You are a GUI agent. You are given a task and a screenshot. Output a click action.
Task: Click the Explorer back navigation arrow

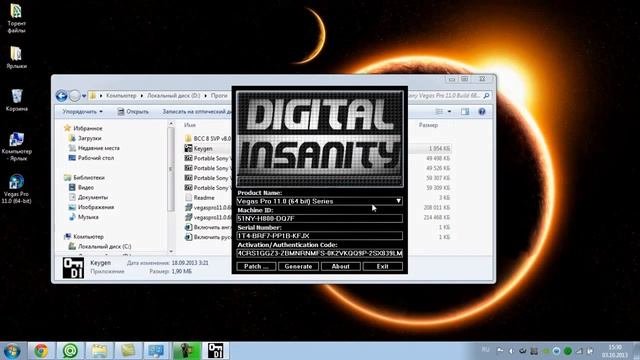[61, 96]
